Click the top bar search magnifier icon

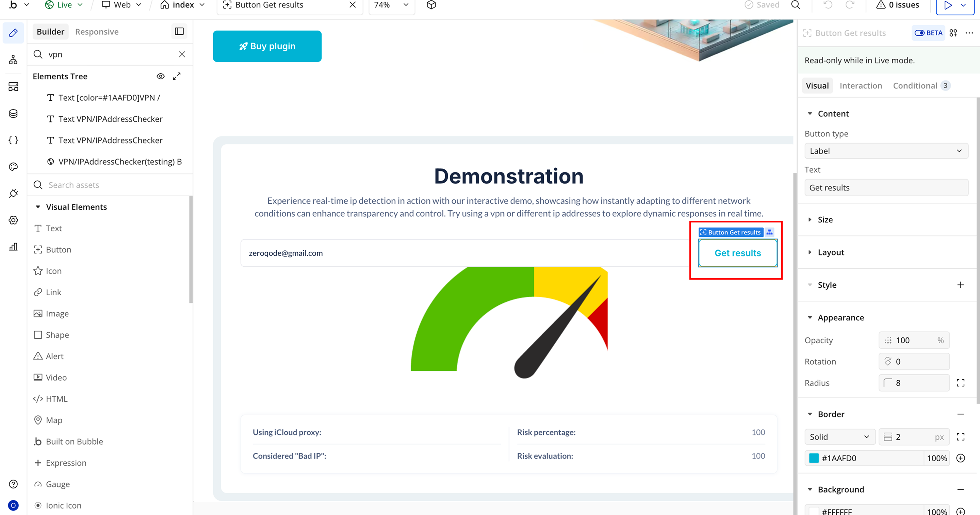[796, 5]
